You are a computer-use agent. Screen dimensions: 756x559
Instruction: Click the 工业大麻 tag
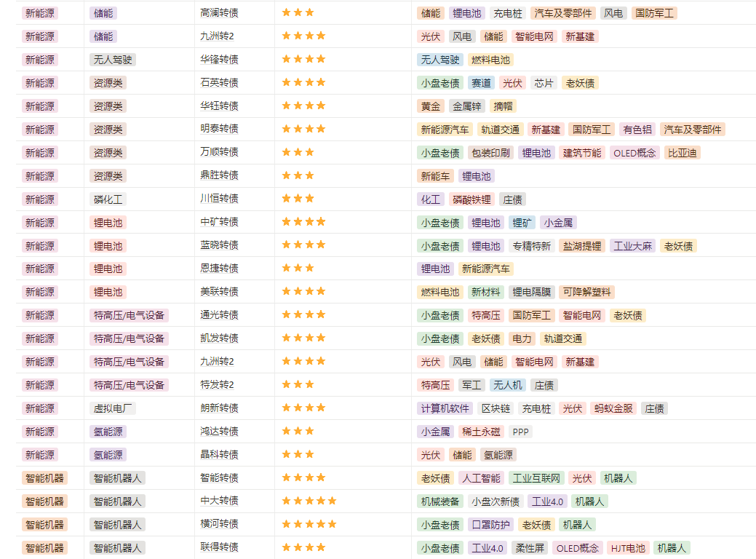pos(632,246)
